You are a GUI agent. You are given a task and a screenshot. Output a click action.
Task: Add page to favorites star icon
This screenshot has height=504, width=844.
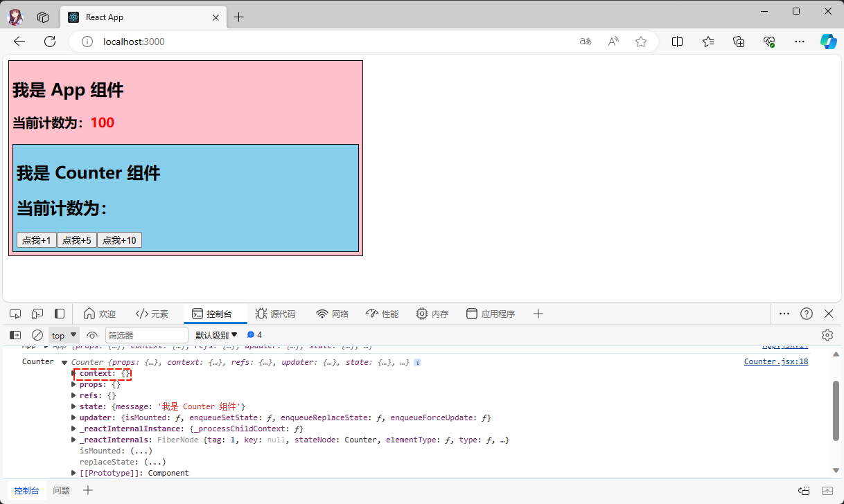click(641, 42)
